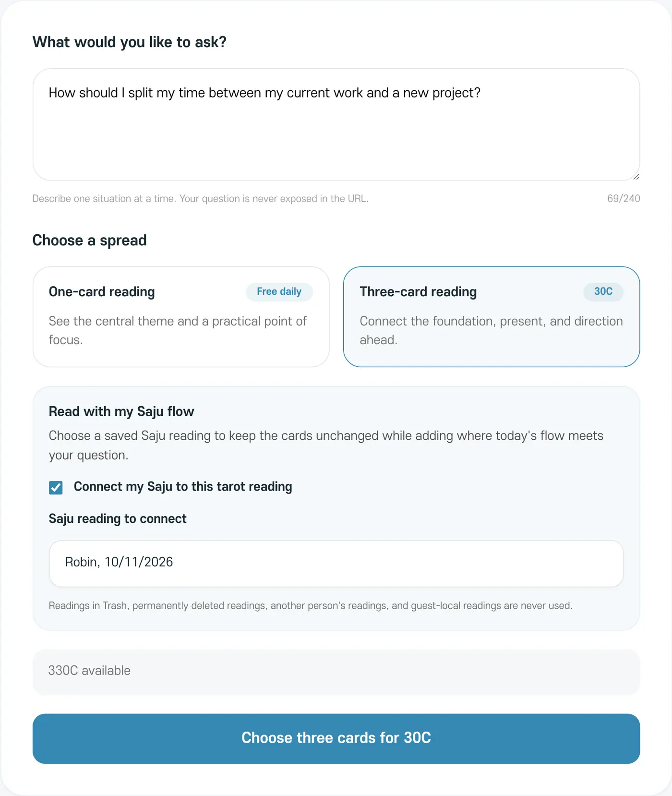Click the Connect my Saju checkbox label
Screen dimensions: 672x796
pos(183,487)
